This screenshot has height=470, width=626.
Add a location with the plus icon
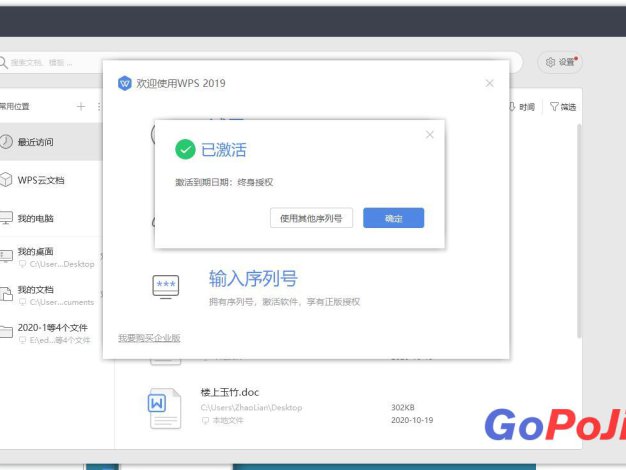tap(81, 107)
